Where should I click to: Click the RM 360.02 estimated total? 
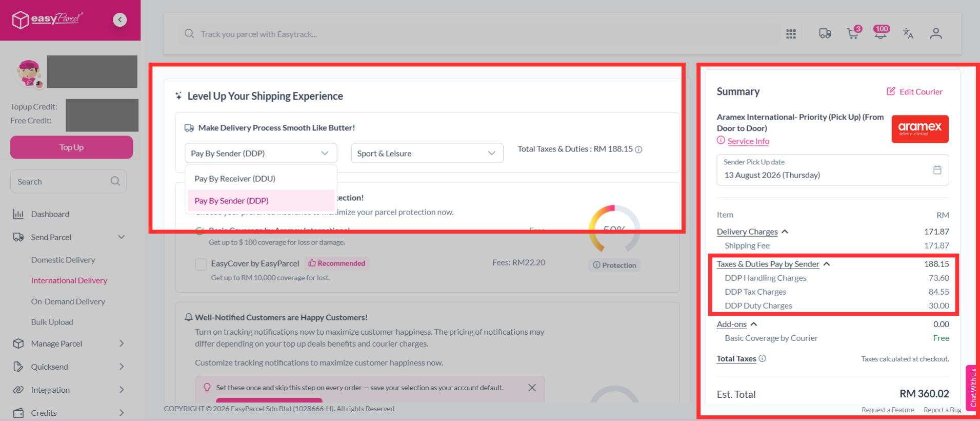click(924, 394)
